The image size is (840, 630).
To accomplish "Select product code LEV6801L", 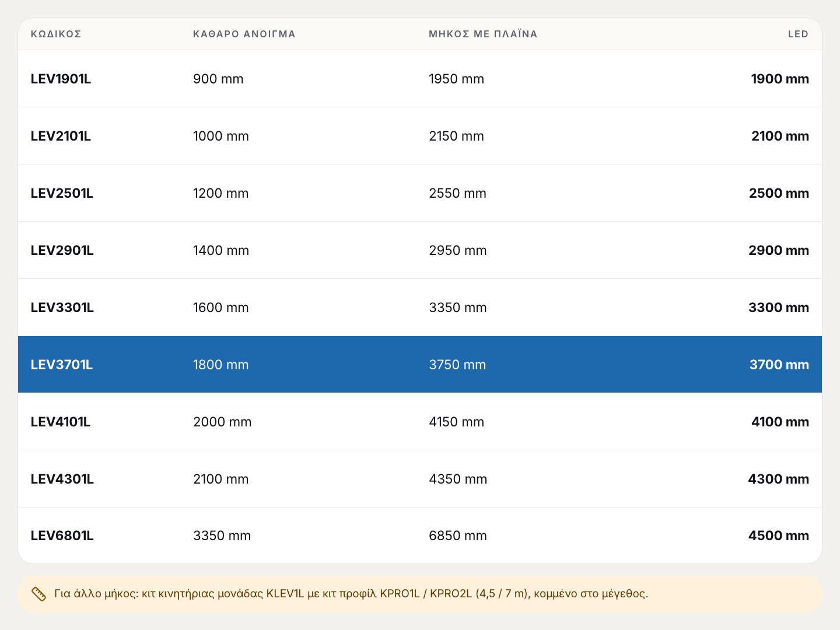I will (62, 535).
